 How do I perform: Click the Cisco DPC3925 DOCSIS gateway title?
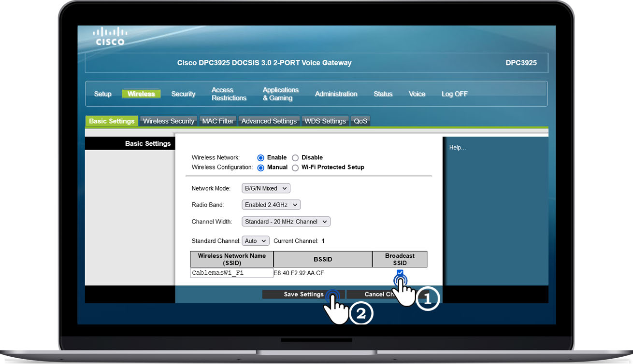point(264,63)
